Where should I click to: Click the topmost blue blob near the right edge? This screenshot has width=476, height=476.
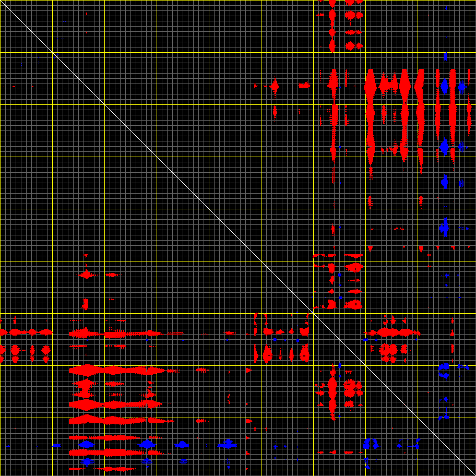tap(446, 56)
